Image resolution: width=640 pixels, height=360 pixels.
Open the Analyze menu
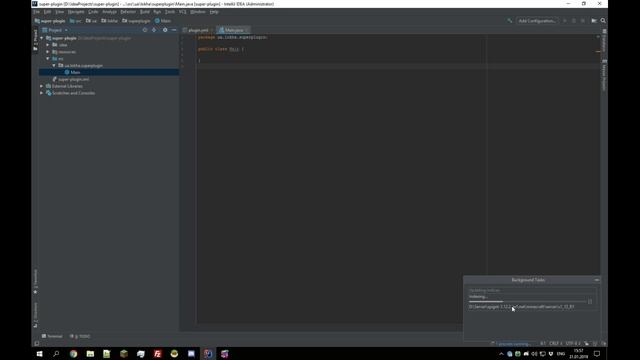(109, 12)
